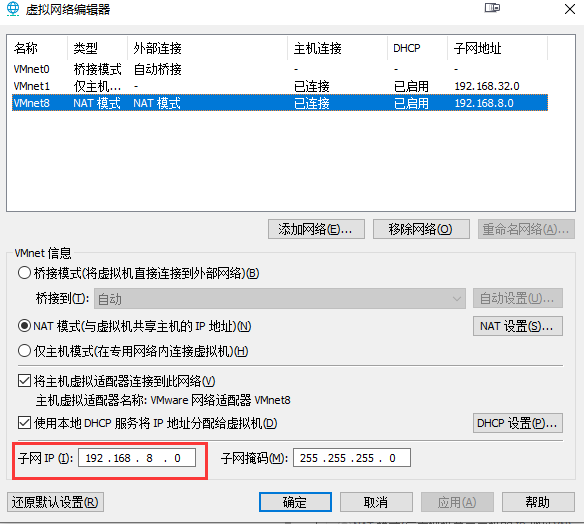
Task: Click the 外部连接 column header
Action: click(207, 48)
